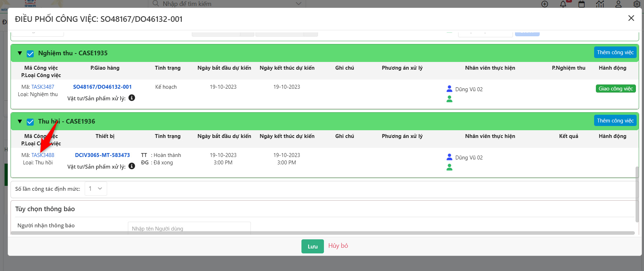The image size is (644, 271).
Task: Click Nhân viên thực hiện header in Thu hồi table
Action: click(x=490, y=136)
